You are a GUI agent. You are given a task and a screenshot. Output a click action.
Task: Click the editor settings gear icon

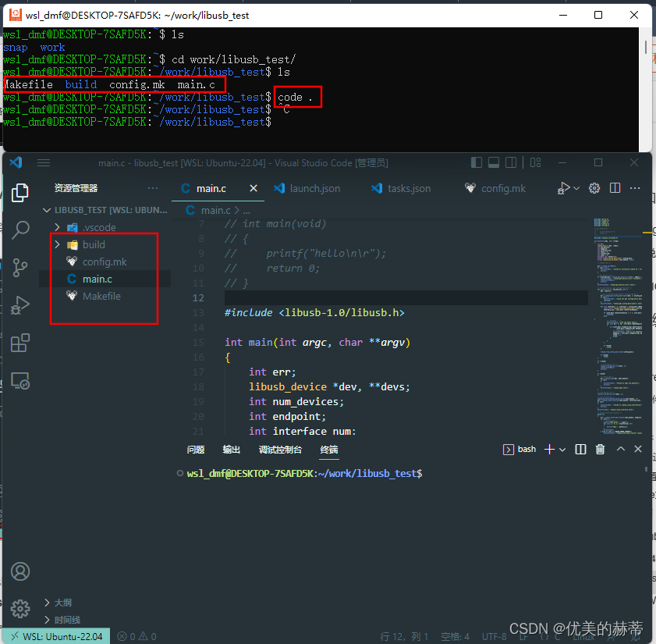[x=594, y=188]
